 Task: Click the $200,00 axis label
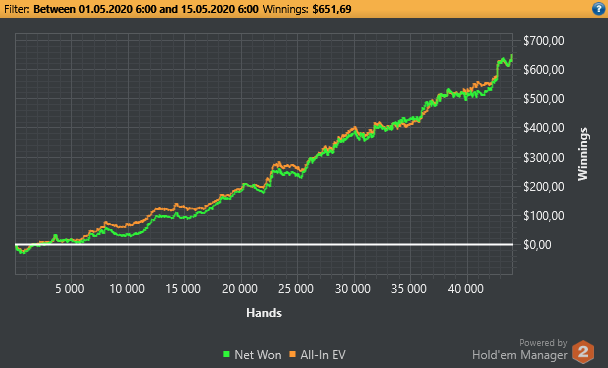click(x=544, y=186)
